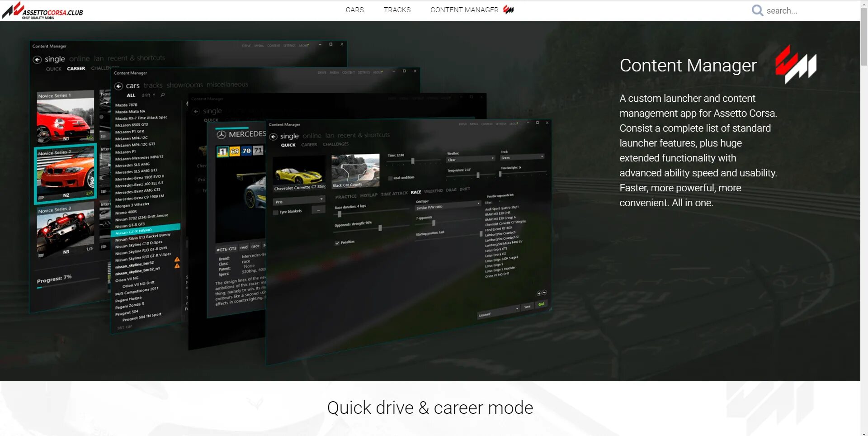Click the Mercedes star logo in car details
The height and width of the screenshot is (436, 868).
click(x=221, y=135)
